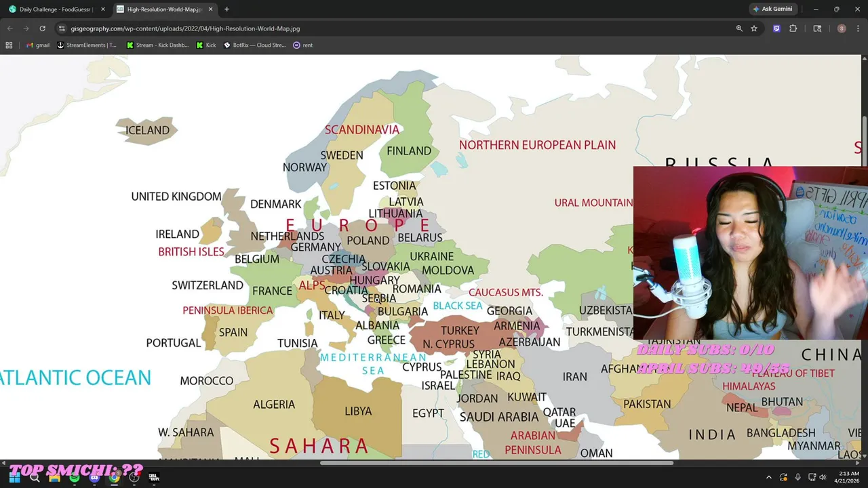Open taskbar Search magnifier

click(35, 477)
